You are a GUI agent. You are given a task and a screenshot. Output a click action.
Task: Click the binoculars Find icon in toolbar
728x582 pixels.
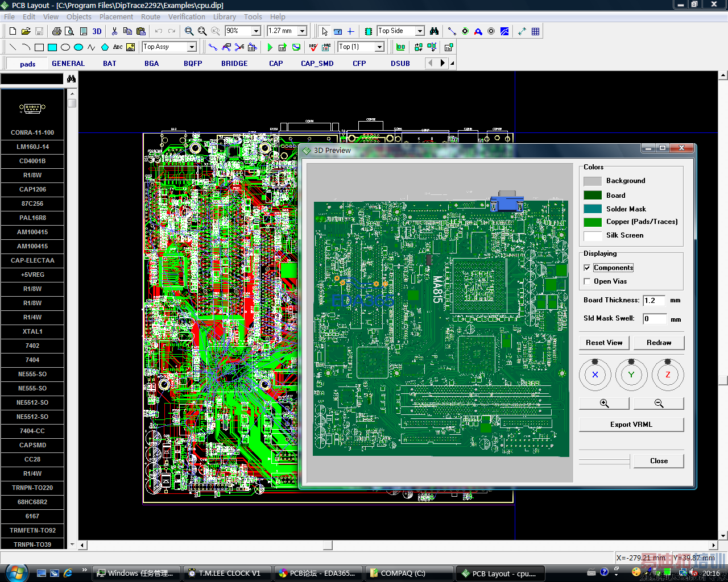[435, 31]
